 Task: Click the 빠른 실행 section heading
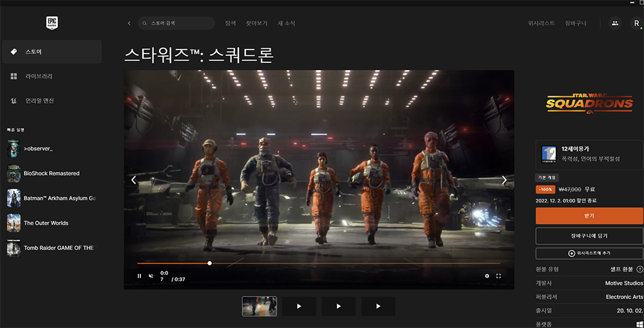click(15, 129)
